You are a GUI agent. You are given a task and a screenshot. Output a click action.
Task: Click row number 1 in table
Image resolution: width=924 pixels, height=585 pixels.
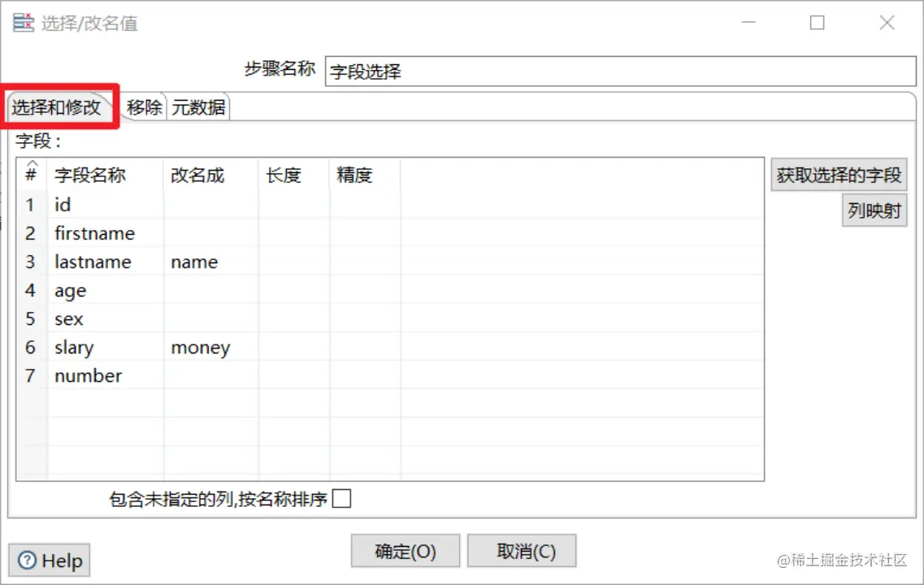(31, 205)
